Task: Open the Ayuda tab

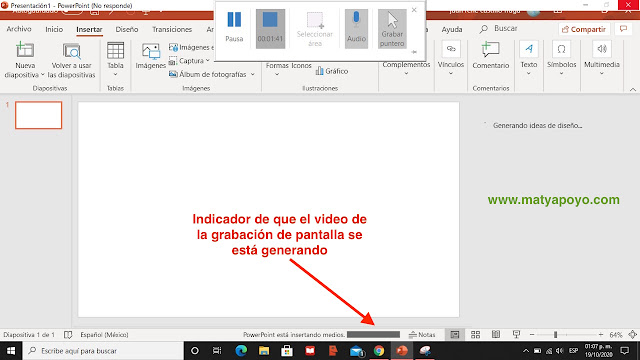Action: tap(452, 29)
